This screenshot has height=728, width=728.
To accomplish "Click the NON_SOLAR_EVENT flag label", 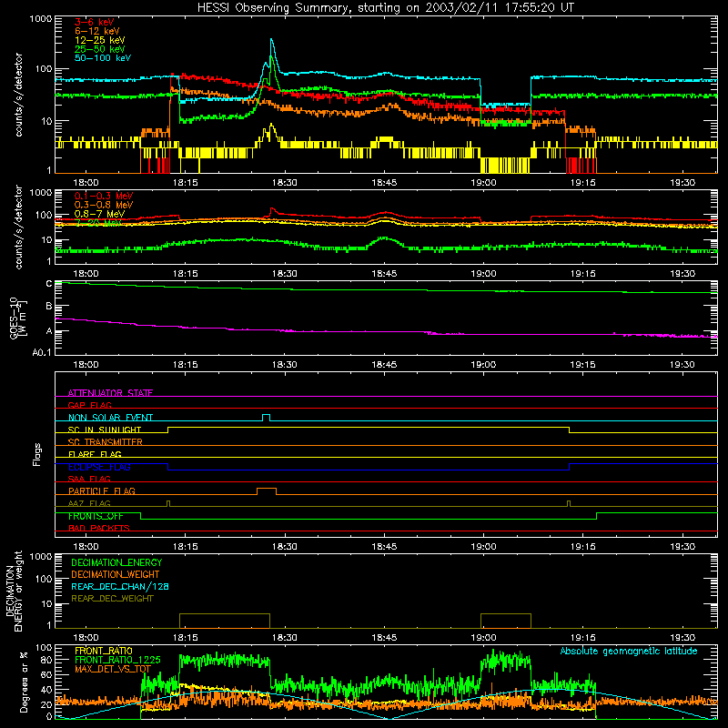I will [110, 418].
